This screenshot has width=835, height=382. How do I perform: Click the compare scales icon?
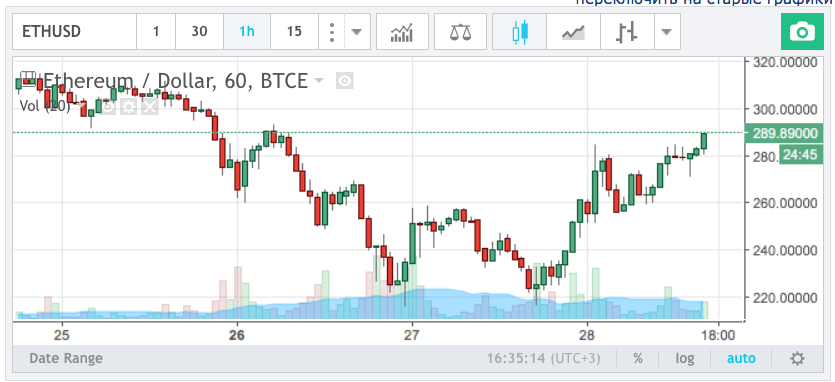pos(460,32)
